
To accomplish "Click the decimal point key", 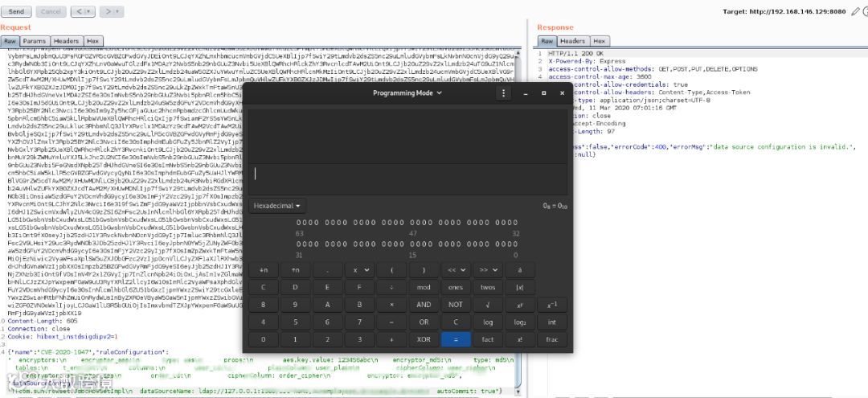I will [x=328, y=270].
